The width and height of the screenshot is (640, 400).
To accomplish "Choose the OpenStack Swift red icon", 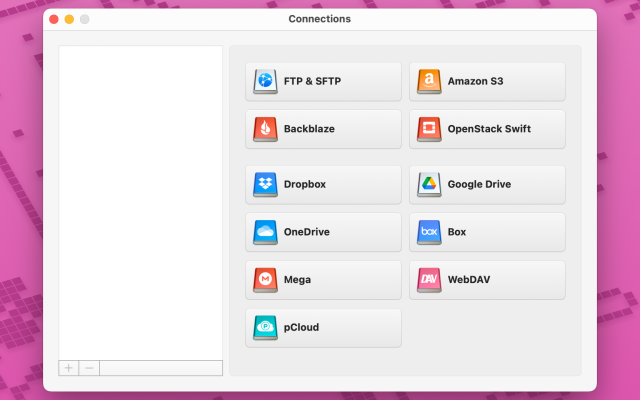I will coord(428,129).
